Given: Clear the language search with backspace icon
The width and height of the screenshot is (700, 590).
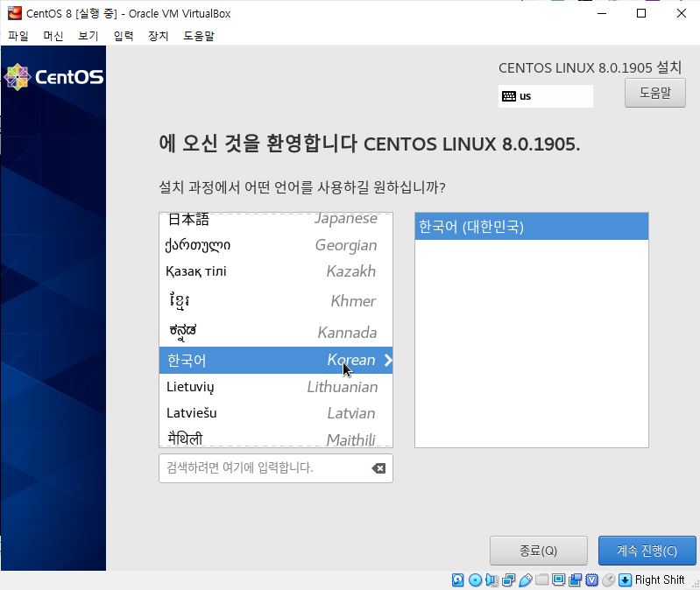Looking at the screenshot, I should click(x=378, y=468).
